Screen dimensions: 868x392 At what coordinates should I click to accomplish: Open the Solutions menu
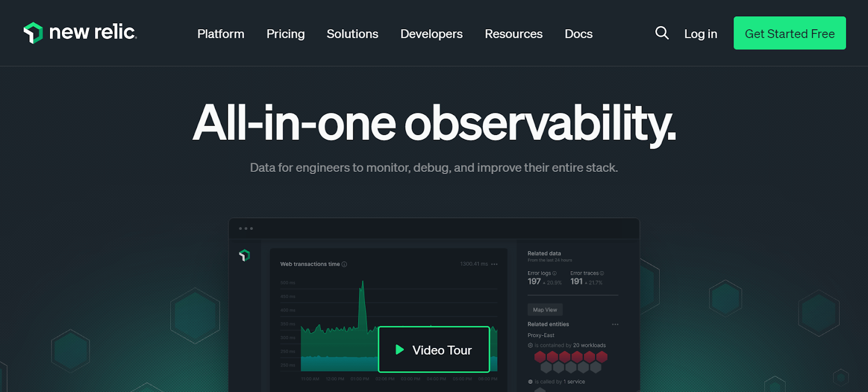[x=353, y=34]
